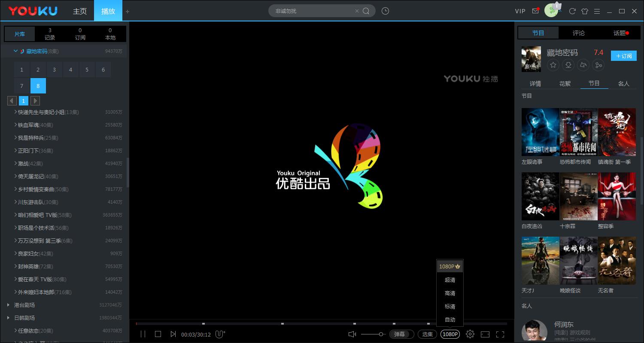644x343 pixels.
Task: Open the 详情 sub-tab
Action: pyautogui.click(x=535, y=84)
